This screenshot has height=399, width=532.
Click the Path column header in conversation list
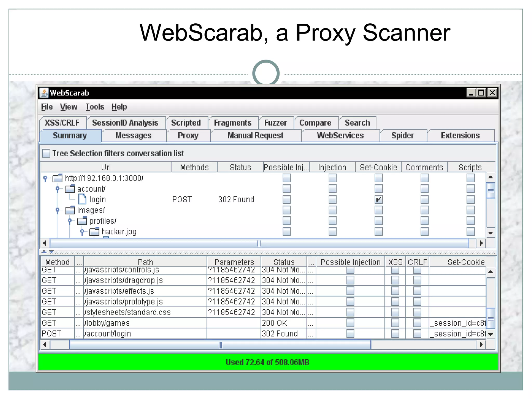145,262
